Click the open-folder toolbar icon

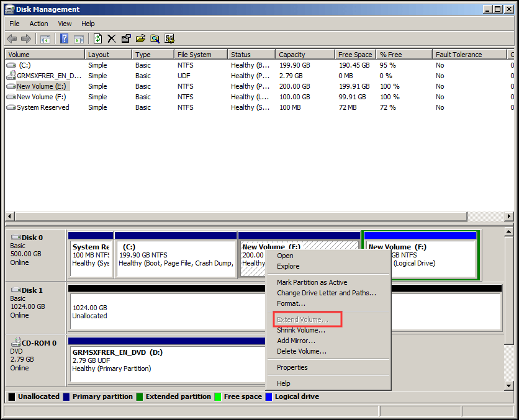tap(141, 38)
